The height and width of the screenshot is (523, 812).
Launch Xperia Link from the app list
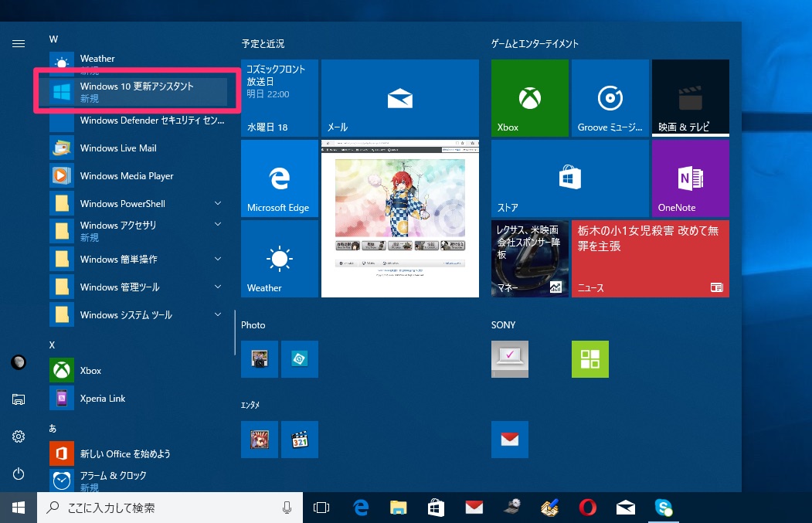[x=138, y=398]
